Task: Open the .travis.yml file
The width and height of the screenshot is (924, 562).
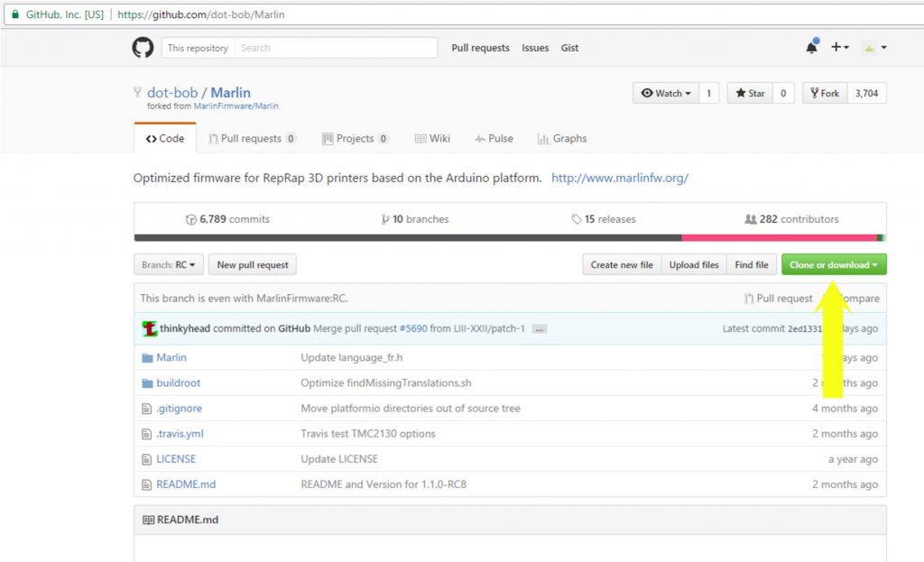Action: [x=180, y=434]
